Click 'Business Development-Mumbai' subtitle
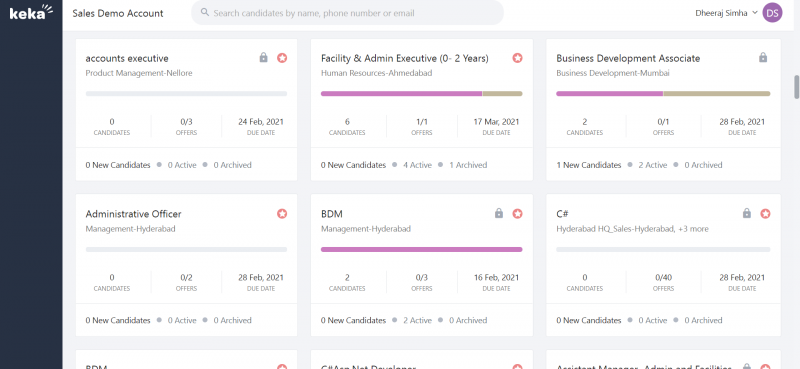This screenshot has width=800, height=369. coord(613,73)
